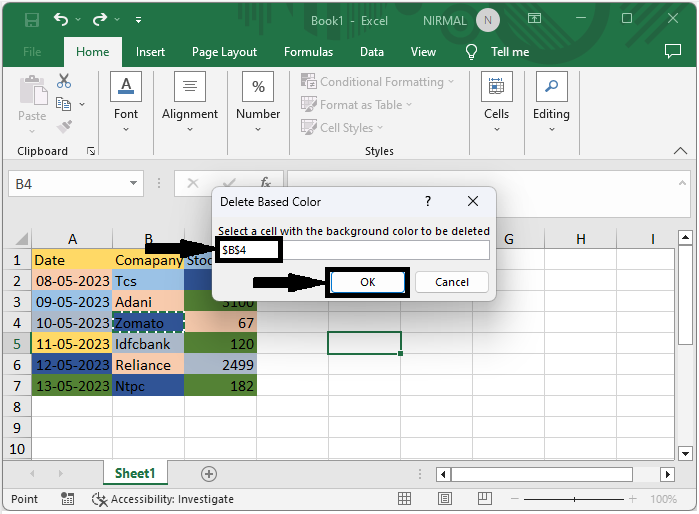Screen dimensions: 699x514
Task: Select row 5 header
Action: pyautogui.click(x=17, y=344)
